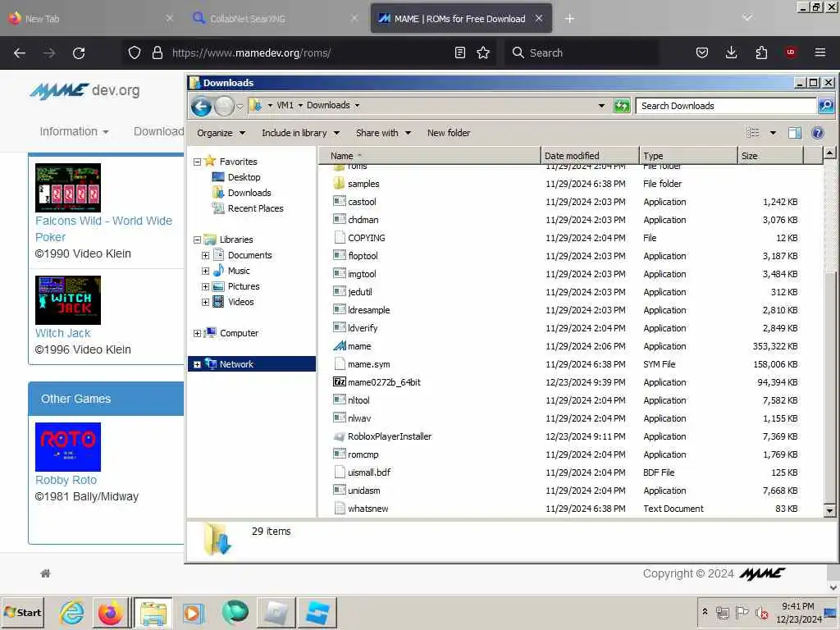Open the Download menu on mamedev site
The image size is (840, 630).
tap(158, 131)
